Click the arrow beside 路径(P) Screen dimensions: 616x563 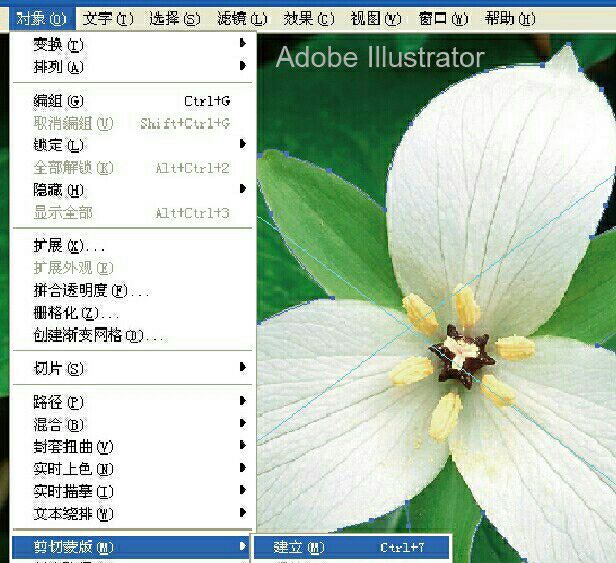243,401
